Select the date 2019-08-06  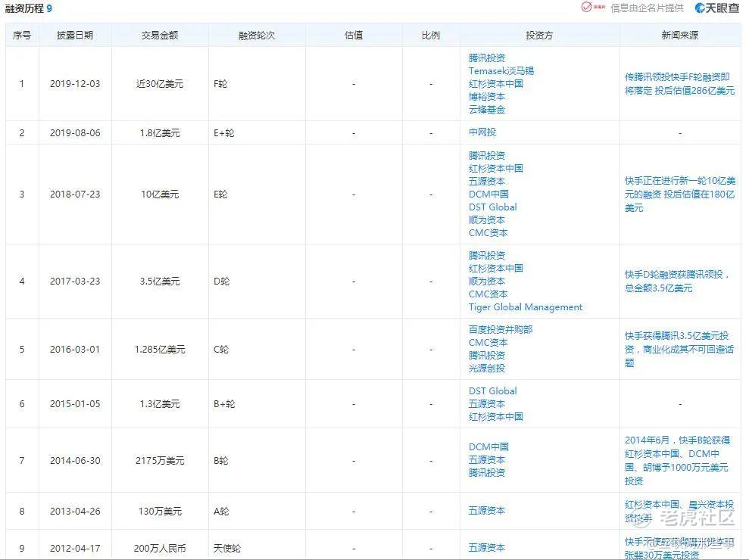[x=75, y=132]
